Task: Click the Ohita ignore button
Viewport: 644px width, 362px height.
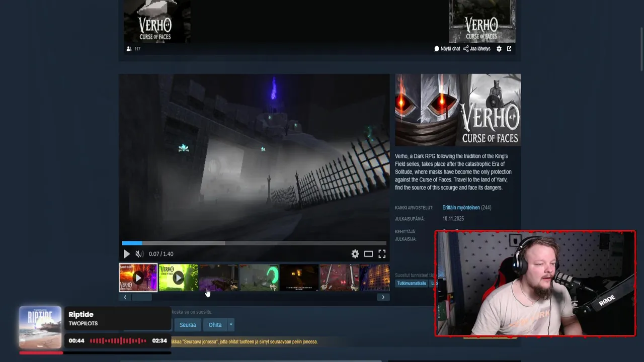Action: [x=215, y=325]
